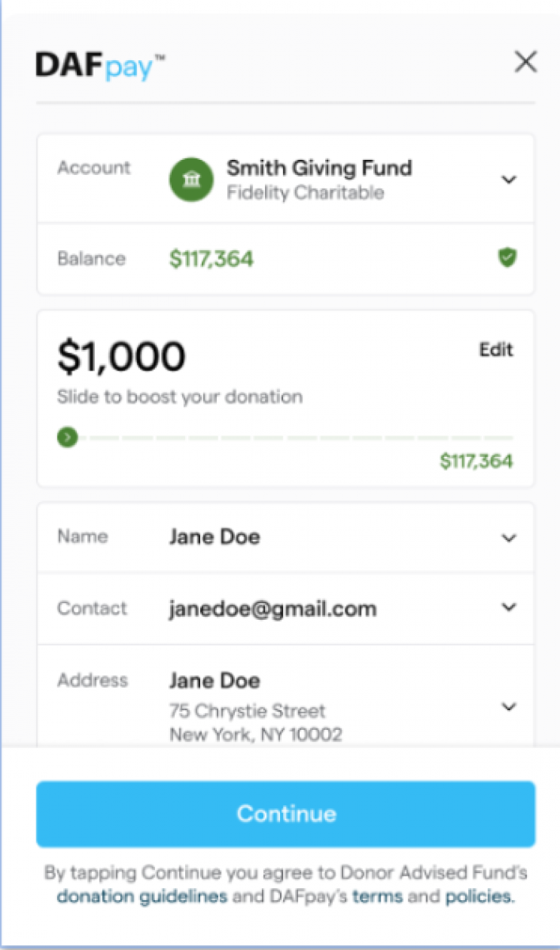The height and width of the screenshot is (950, 560).
Task: Click the janedoe@gmail.com contact field
Action: [273, 609]
